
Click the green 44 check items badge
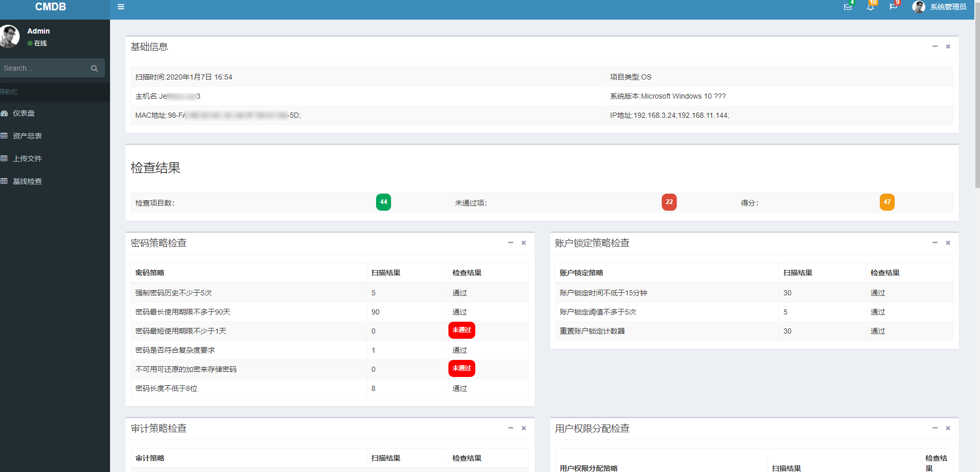(x=383, y=202)
